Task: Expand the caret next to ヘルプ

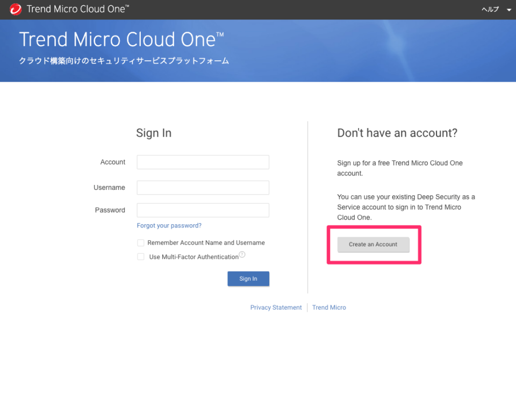Action: click(508, 10)
